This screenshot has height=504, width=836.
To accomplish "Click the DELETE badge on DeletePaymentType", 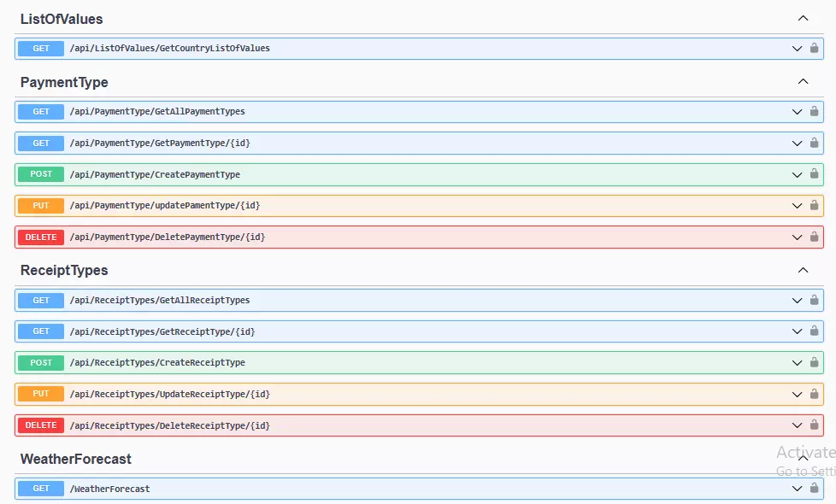I will pyautogui.click(x=39, y=237).
